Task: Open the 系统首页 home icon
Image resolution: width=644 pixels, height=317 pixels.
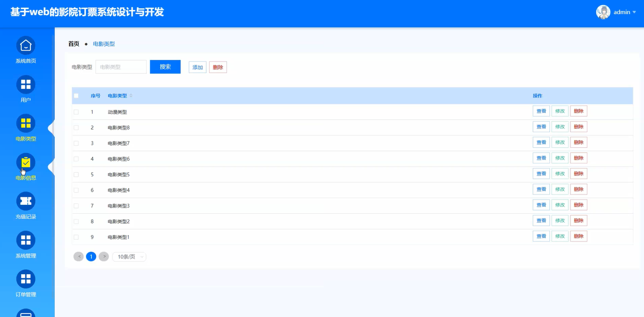Action: click(26, 45)
